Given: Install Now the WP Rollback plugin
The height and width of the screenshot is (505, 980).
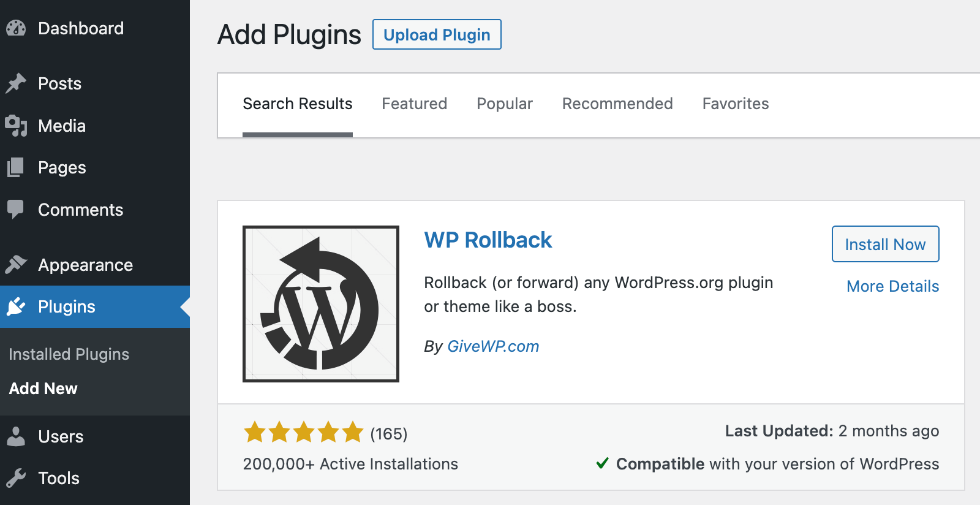Looking at the screenshot, I should click(x=885, y=244).
